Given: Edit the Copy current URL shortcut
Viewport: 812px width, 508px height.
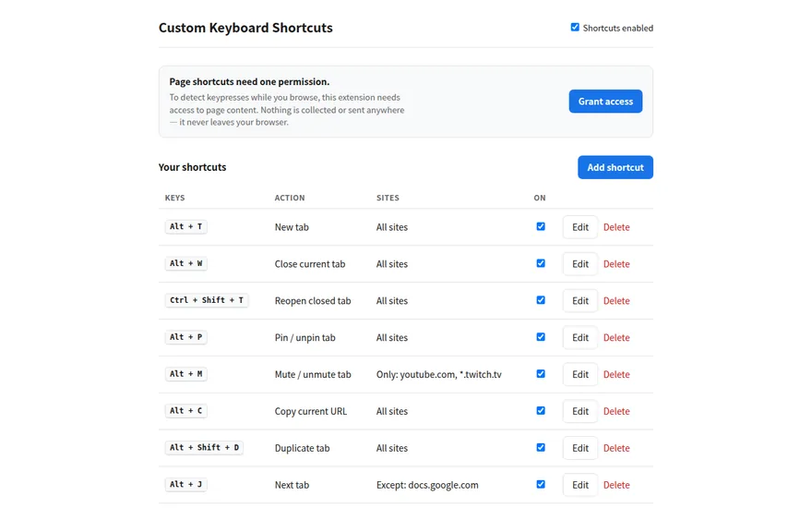Looking at the screenshot, I should 580,411.
